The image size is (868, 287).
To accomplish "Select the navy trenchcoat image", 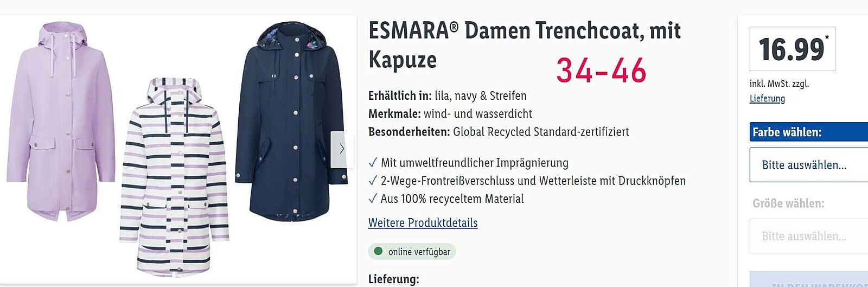I will click(291, 121).
